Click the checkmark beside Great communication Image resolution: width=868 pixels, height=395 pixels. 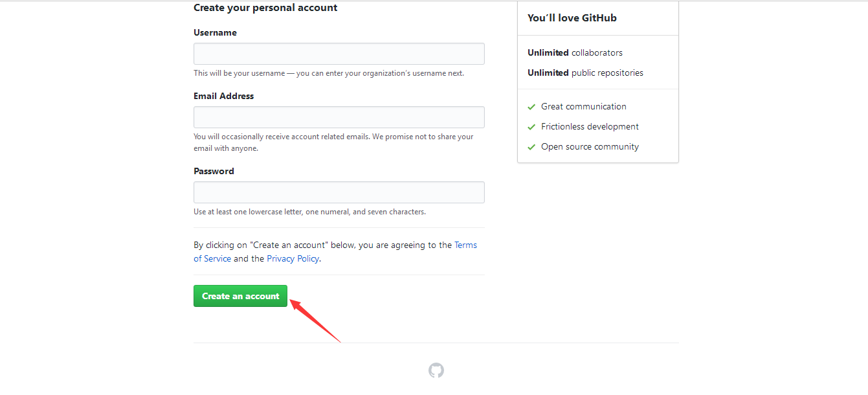[531, 107]
